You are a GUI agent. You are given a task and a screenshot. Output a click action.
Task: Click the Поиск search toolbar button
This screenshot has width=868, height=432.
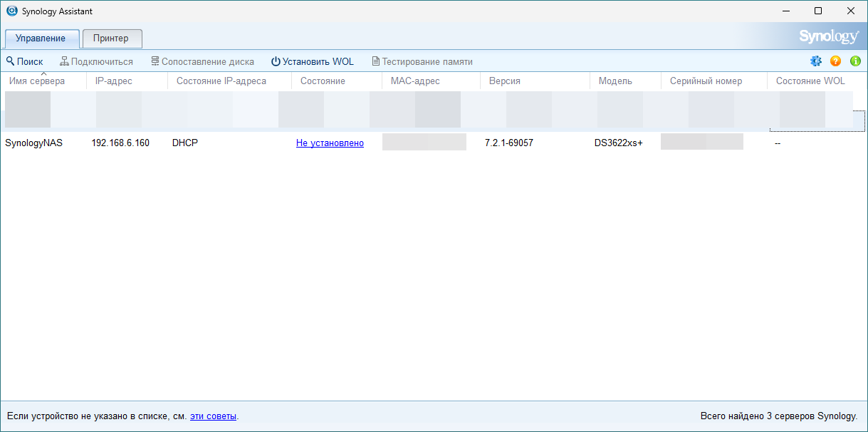[25, 61]
